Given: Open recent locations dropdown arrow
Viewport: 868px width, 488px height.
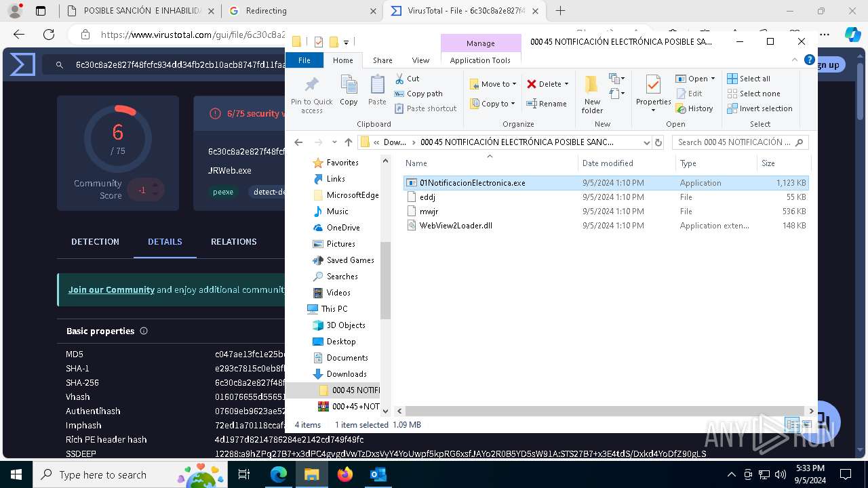Looking at the screenshot, I should (334, 142).
